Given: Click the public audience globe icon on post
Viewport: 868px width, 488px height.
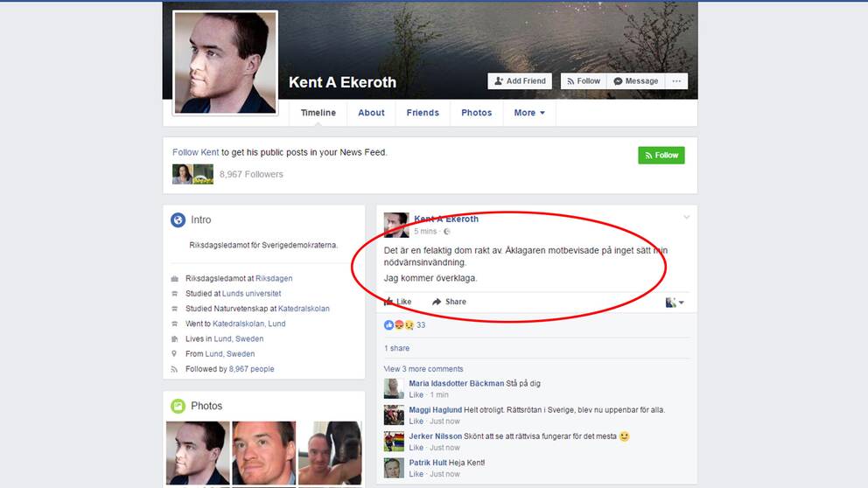Looking at the screenshot, I should 447,231.
